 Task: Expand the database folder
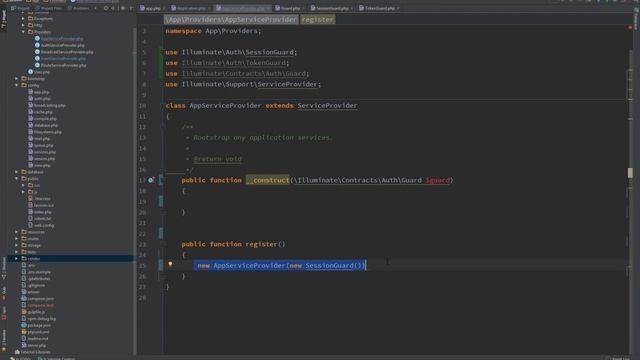point(17,172)
